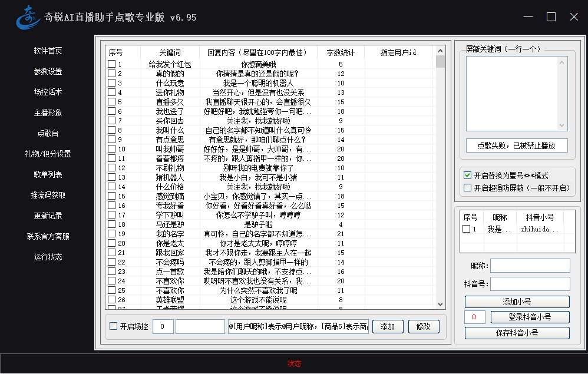588x374 pixels.
Task: Enable the 开启场控 checkbox
Action: pyautogui.click(x=114, y=326)
